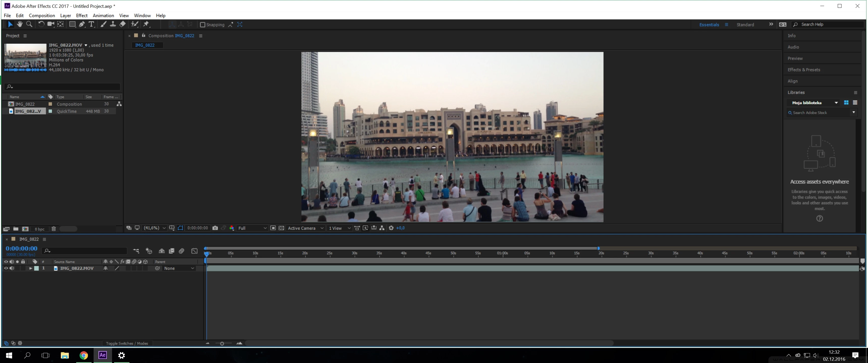
Task: Open the Active Camera dropdown
Action: (305, 228)
